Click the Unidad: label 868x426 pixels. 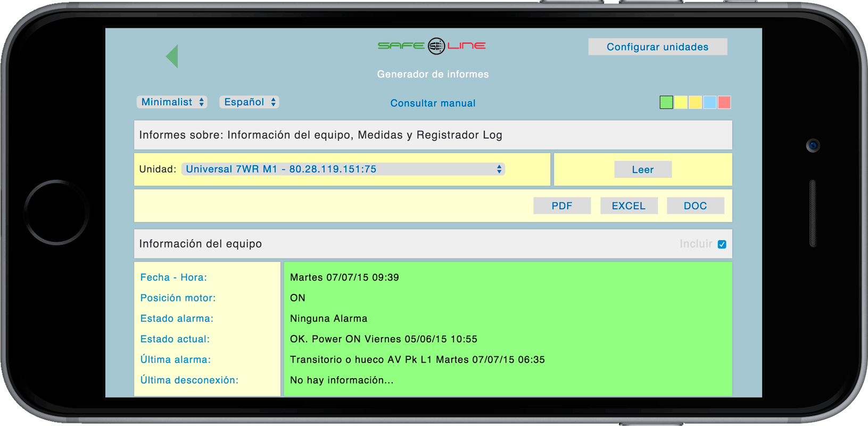tap(158, 169)
